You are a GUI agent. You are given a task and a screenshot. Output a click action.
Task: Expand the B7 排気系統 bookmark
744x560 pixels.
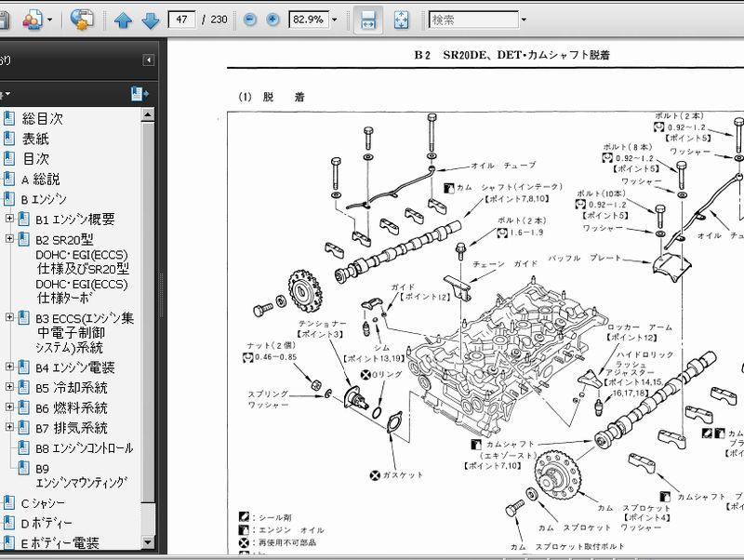tap(9, 427)
